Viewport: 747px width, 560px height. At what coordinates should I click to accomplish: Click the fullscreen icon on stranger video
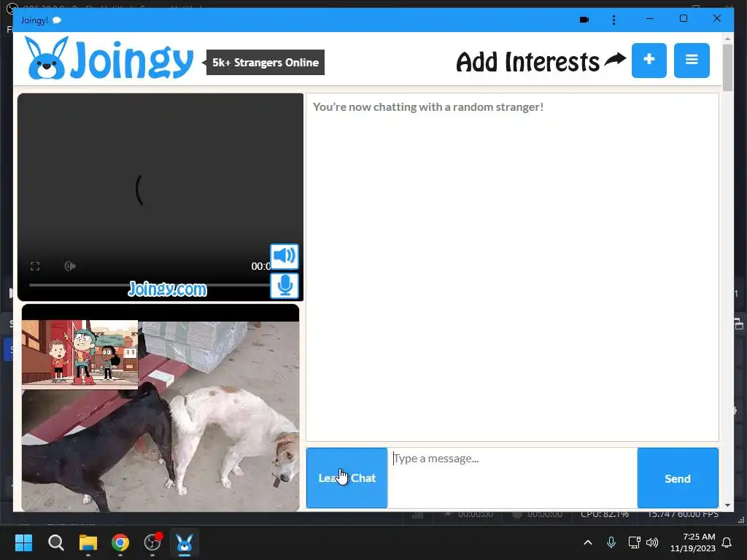pyautogui.click(x=35, y=266)
